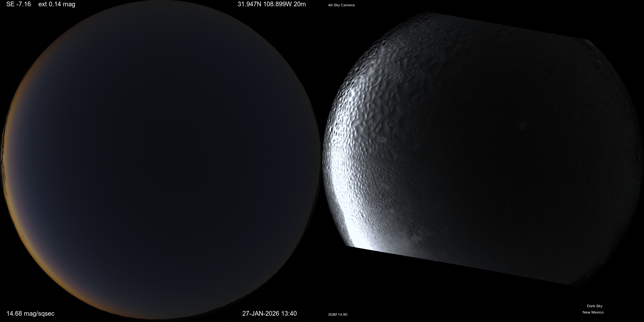The height and width of the screenshot is (322, 644).
Task: Click the center of the all-sky camera photo
Action: [x=482, y=148]
